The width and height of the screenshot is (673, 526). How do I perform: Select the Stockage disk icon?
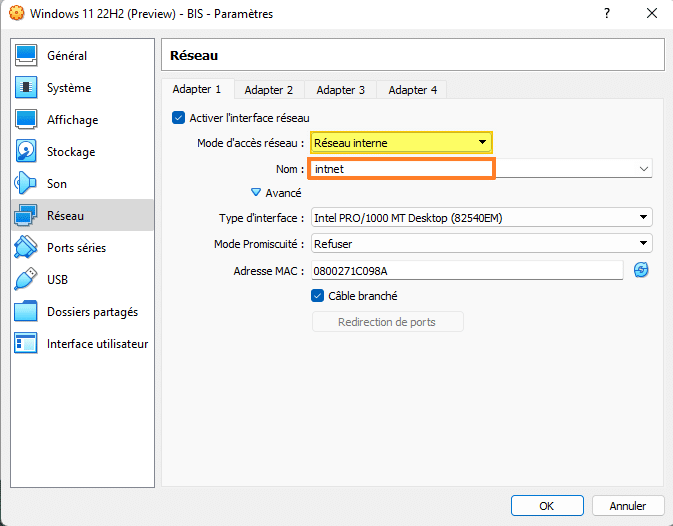pos(27,152)
